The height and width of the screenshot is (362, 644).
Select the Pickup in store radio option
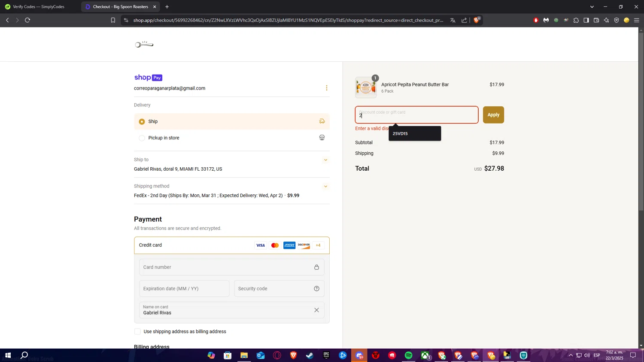tap(142, 138)
